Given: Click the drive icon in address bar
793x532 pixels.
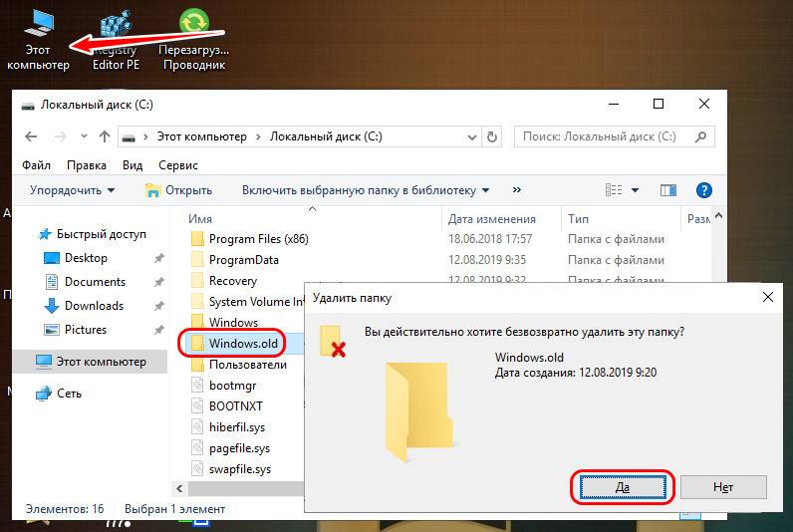Looking at the screenshot, I should [x=129, y=137].
